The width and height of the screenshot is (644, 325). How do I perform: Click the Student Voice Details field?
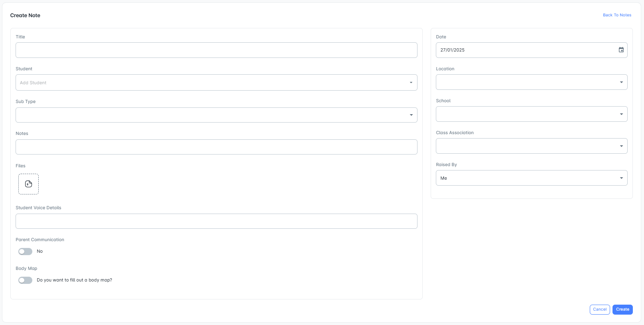point(217,221)
